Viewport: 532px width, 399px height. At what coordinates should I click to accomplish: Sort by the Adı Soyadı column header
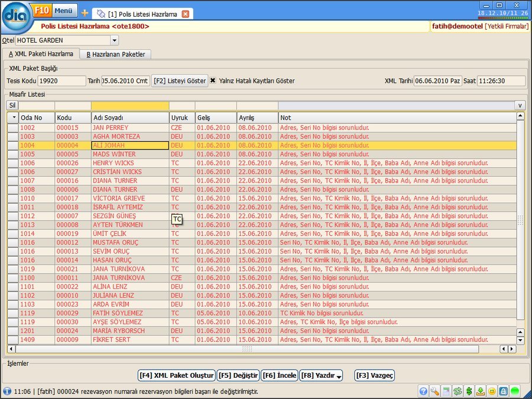pyautogui.click(x=130, y=118)
